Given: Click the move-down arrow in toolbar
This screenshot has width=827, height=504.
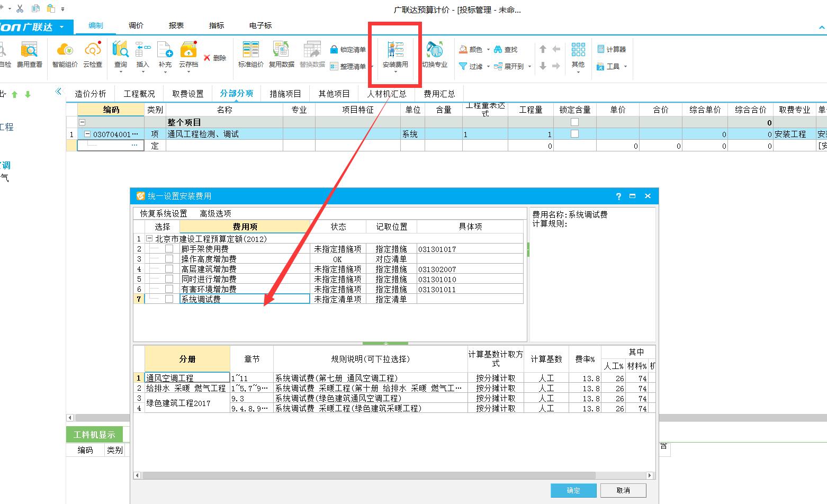Looking at the screenshot, I should [x=543, y=66].
